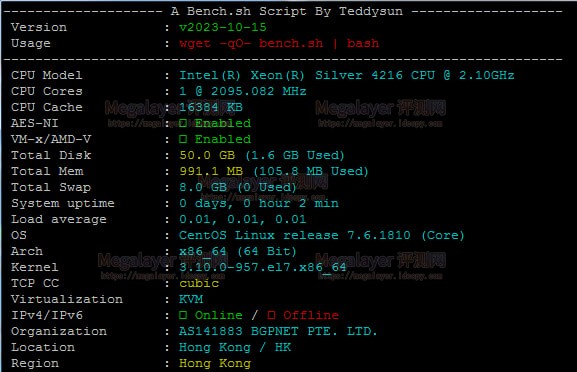This screenshot has height=372, width=577.
Task: Click the red wget usage command text
Action: point(279,43)
